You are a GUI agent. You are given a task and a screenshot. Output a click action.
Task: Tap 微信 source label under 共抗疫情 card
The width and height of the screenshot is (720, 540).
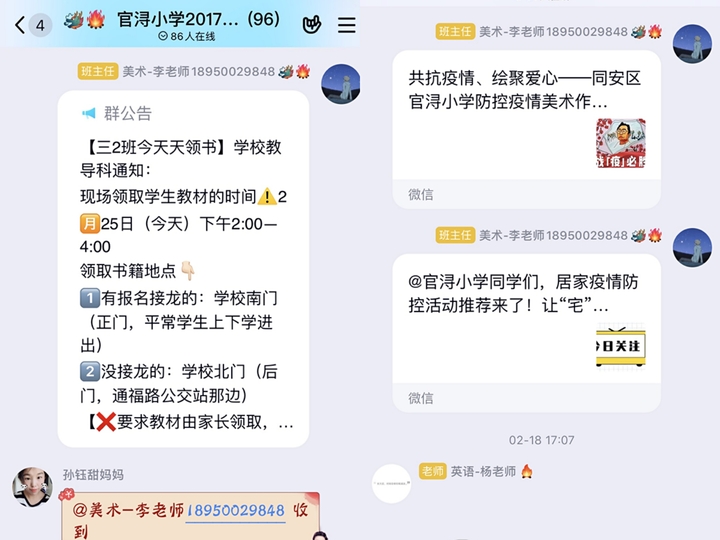[x=421, y=194]
